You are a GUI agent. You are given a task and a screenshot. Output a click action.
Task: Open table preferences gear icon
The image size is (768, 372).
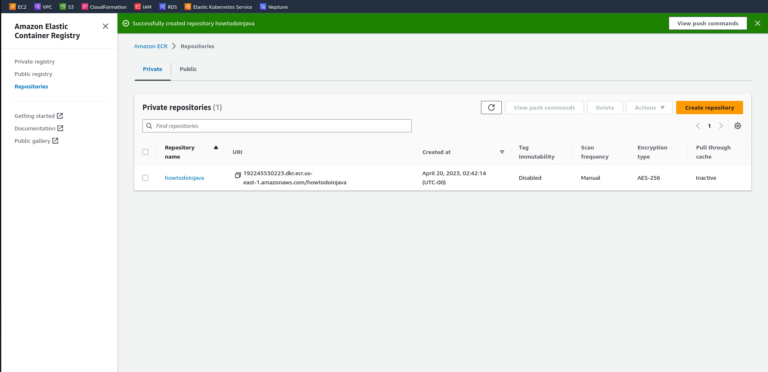738,126
